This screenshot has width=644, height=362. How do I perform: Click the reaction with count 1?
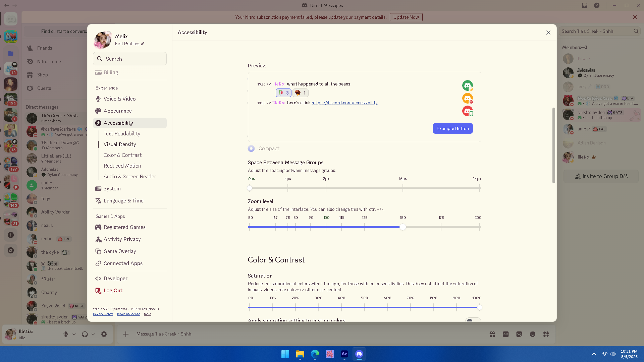click(301, 93)
